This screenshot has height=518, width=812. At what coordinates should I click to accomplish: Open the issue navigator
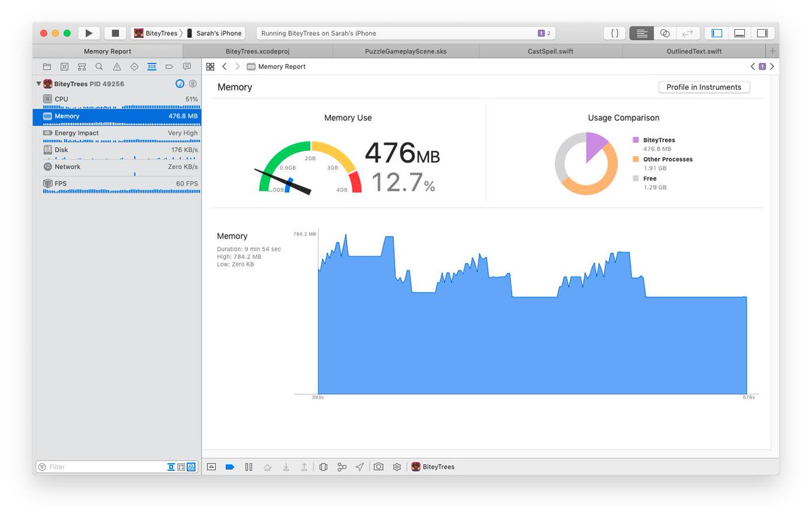[117, 67]
